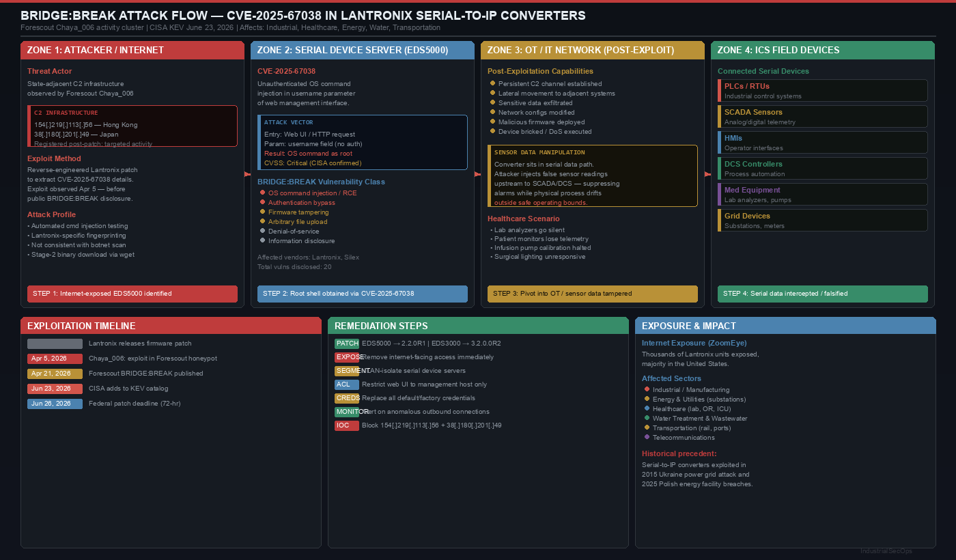Click ZONE 2: SERIAL DEVICE SERVER header

[363, 50]
